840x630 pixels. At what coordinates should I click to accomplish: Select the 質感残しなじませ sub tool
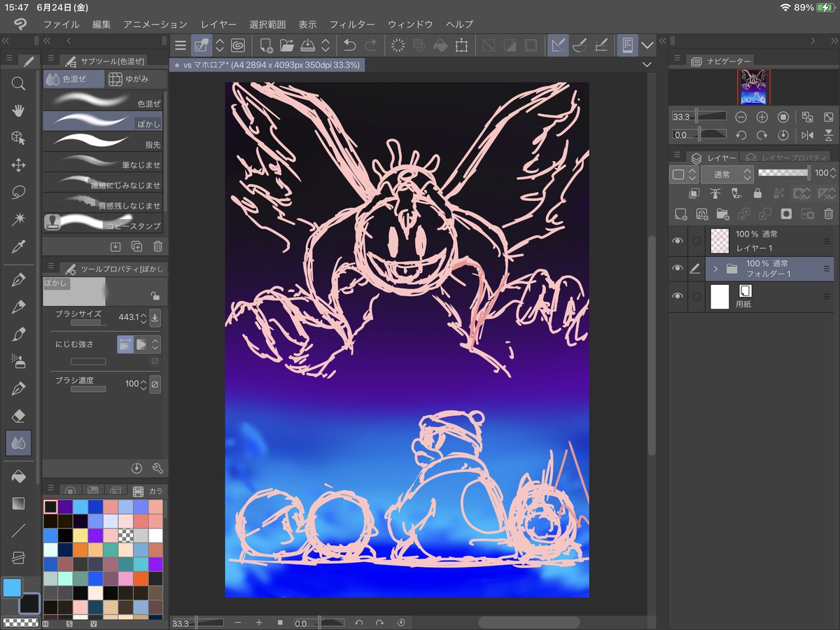pyautogui.click(x=102, y=202)
